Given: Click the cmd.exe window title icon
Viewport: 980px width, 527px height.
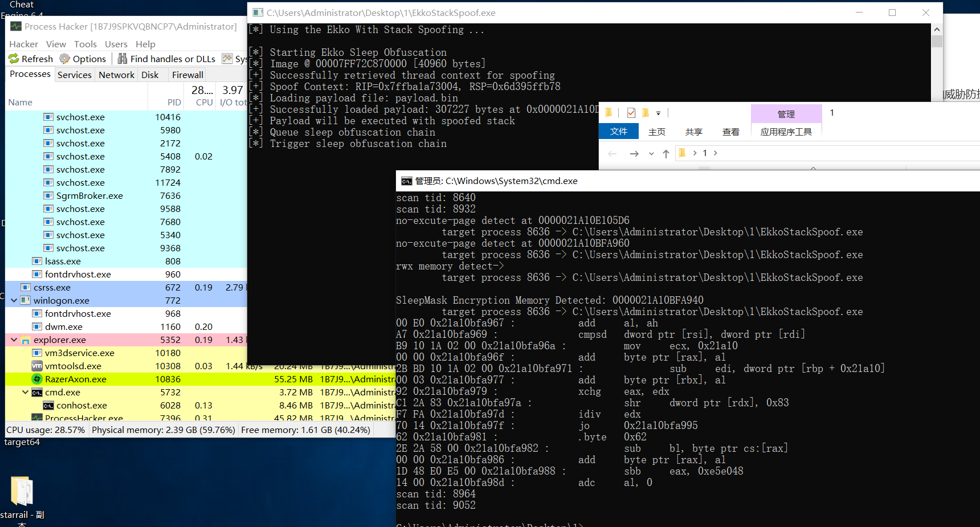Looking at the screenshot, I should tap(406, 181).
